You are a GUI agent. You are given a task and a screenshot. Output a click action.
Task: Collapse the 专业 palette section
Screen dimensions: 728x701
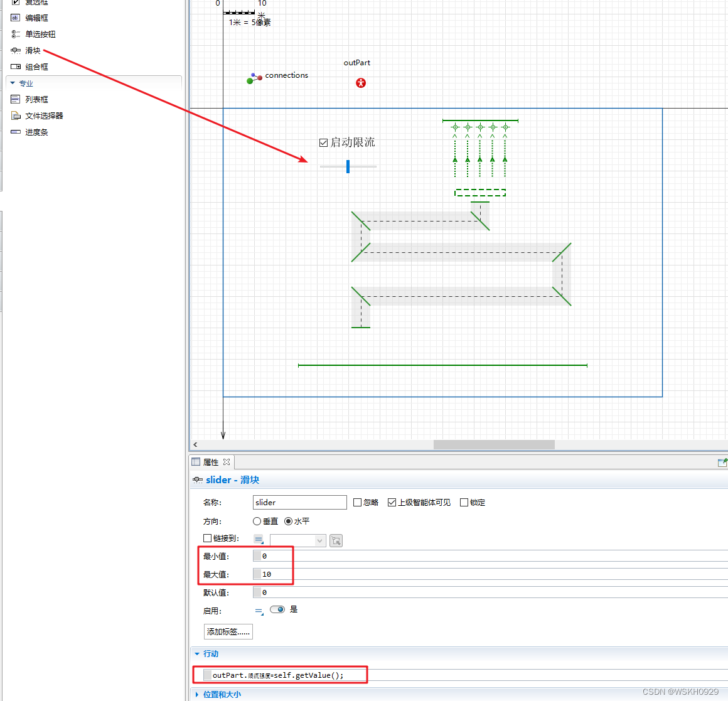coord(13,83)
